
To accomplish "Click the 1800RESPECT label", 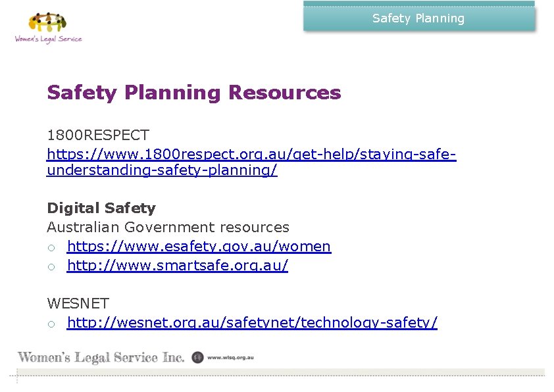I will [98, 135].
